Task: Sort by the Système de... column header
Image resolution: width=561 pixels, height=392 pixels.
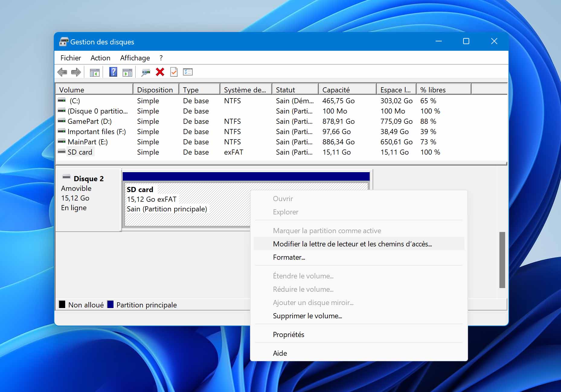Action: point(246,90)
